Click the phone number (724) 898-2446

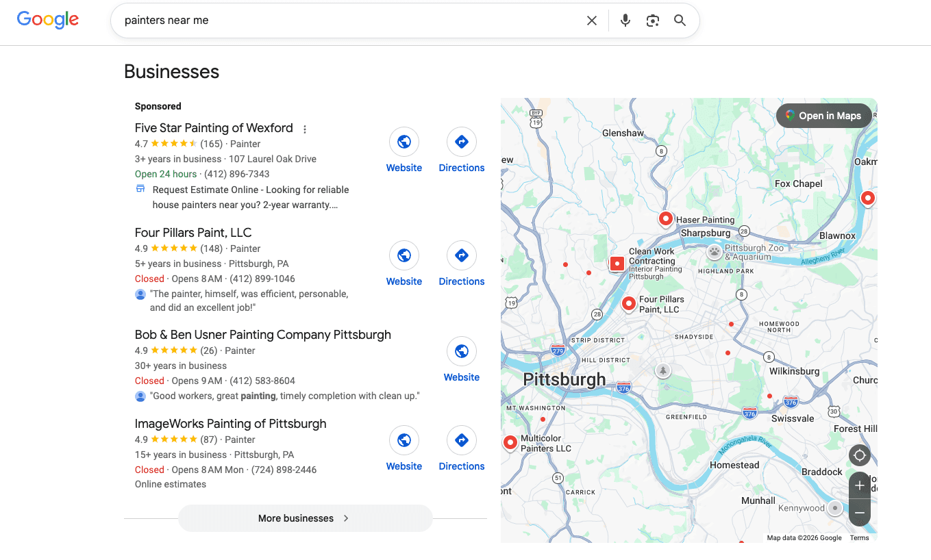pyautogui.click(x=284, y=470)
